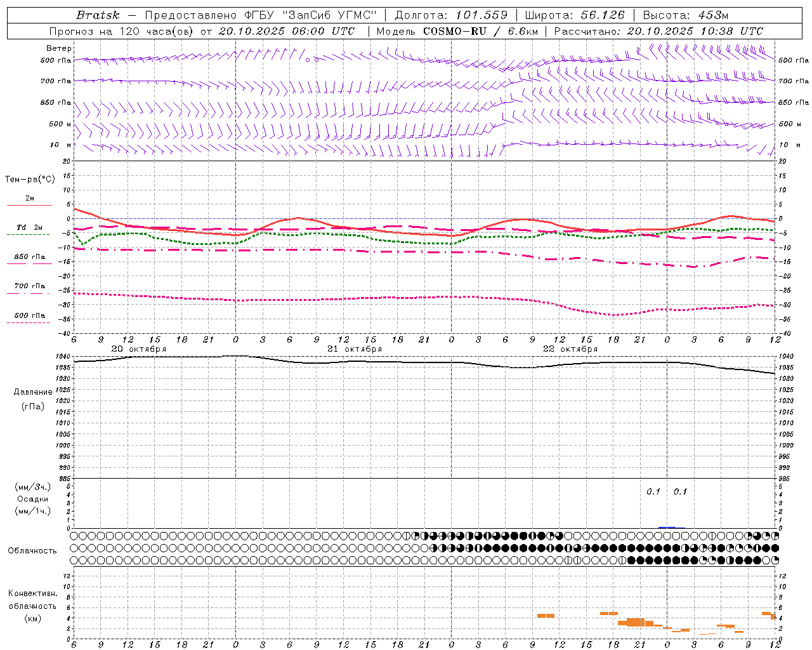Select the Осадки precipitation label
This screenshot has width=812, height=650.
[x=33, y=499]
